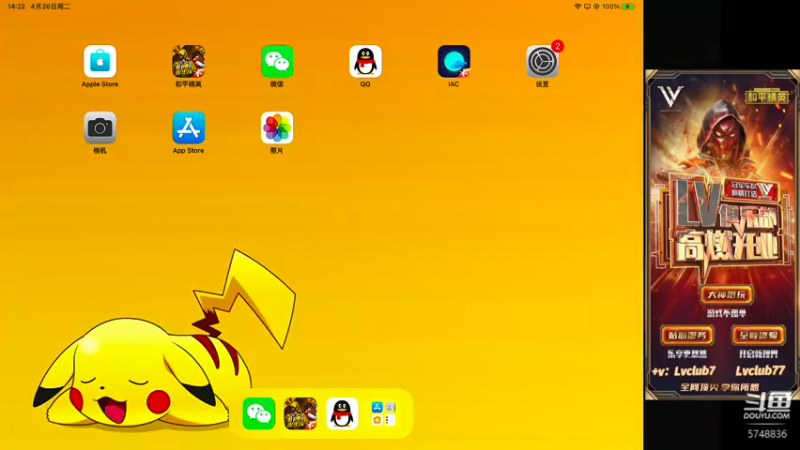Open the App Store app
Image resolution: width=800 pixels, height=450 pixels.
click(188, 128)
